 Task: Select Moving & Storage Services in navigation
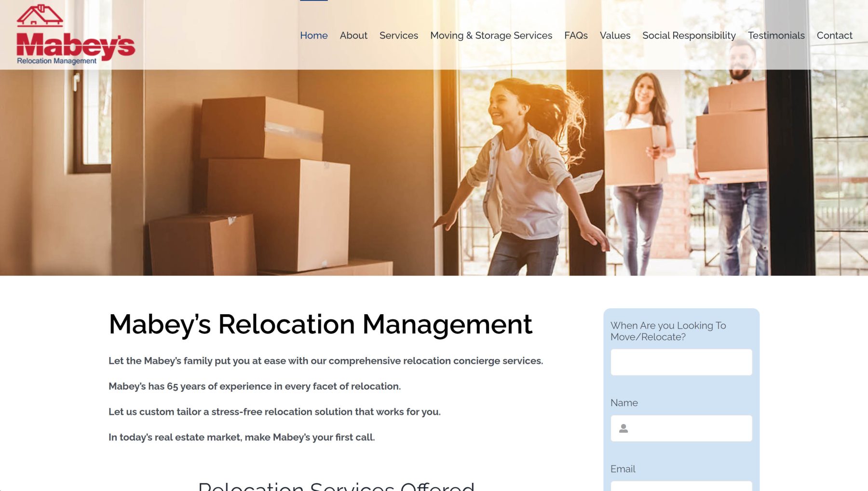[491, 36]
